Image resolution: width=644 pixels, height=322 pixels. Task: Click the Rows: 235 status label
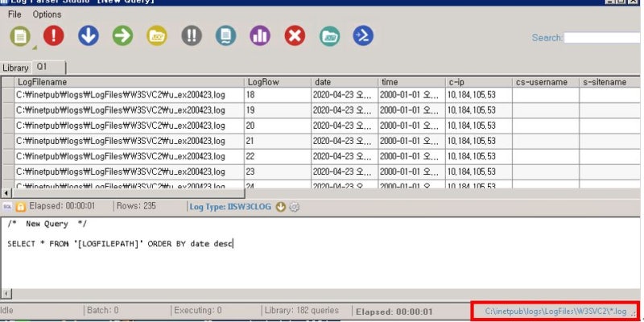[x=136, y=206]
